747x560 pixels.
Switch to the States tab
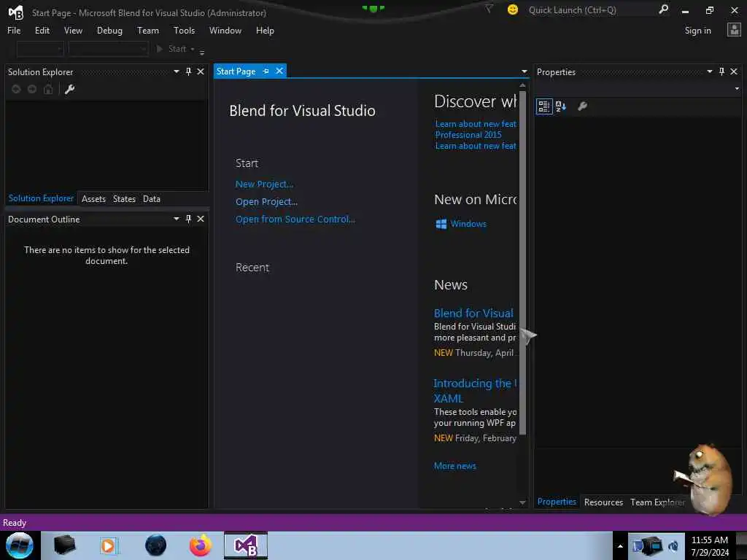pos(124,199)
